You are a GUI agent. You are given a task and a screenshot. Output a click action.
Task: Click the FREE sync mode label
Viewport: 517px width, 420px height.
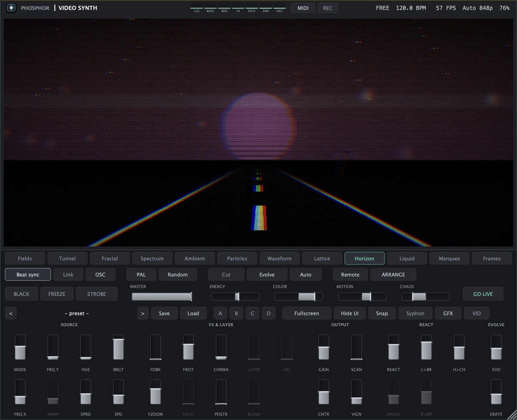coord(382,8)
